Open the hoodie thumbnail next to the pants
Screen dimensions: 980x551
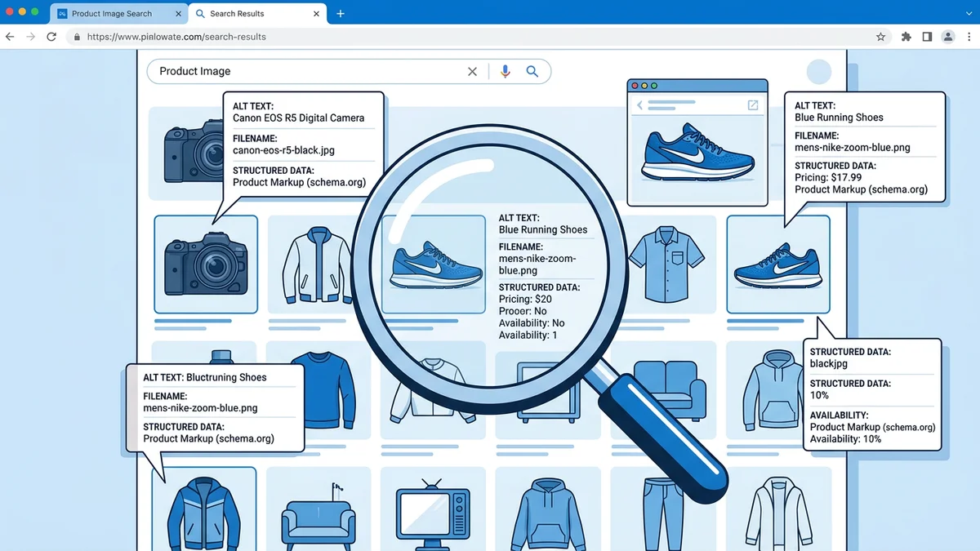coord(546,509)
